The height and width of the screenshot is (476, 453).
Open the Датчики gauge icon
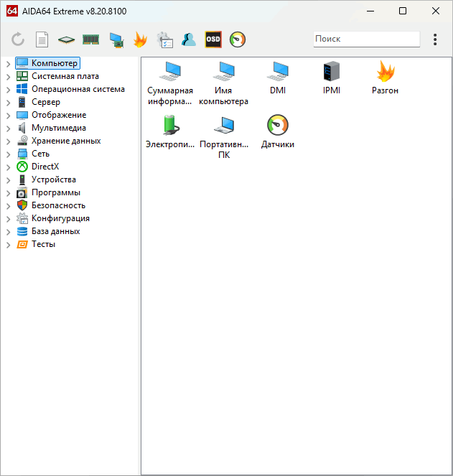point(277,126)
